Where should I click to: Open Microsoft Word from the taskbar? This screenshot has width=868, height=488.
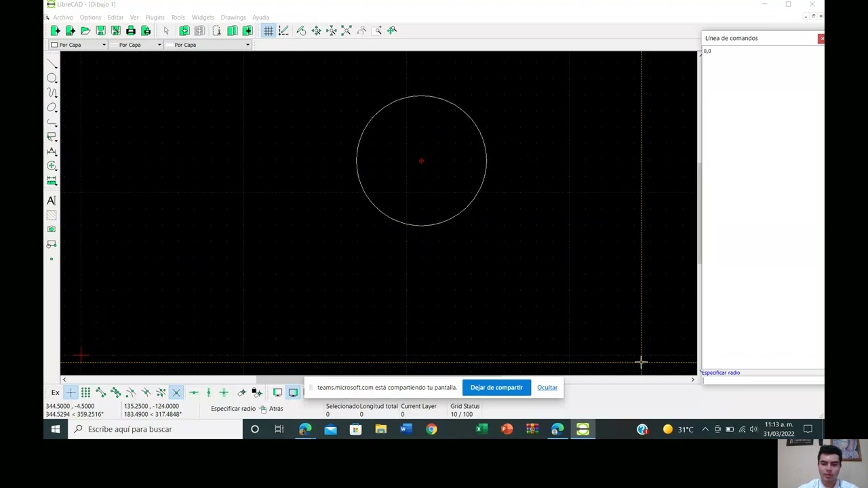pyautogui.click(x=406, y=429)
